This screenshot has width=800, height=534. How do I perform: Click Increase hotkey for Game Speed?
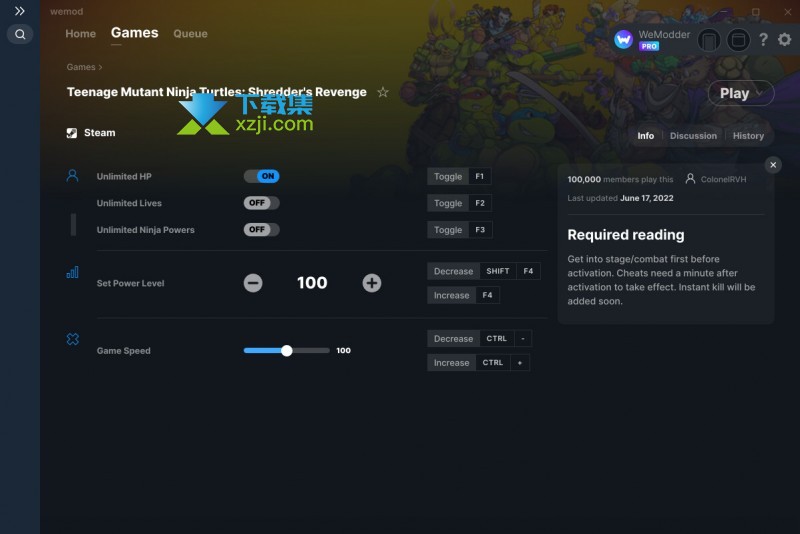(452, 363)
